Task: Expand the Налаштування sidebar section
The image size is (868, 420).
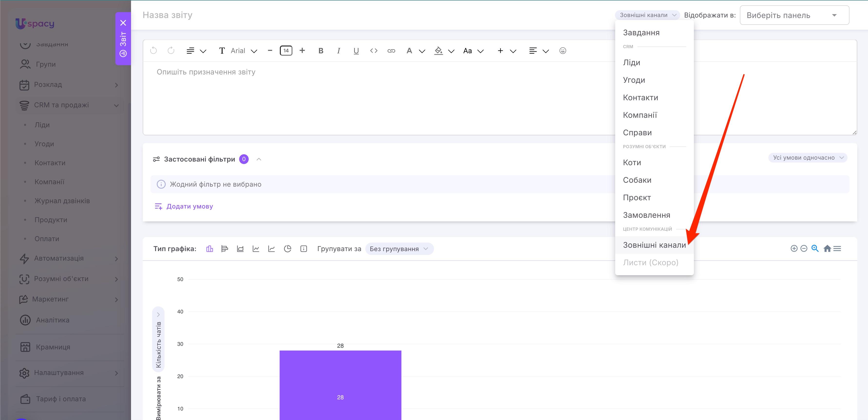Action: point(116,373)
